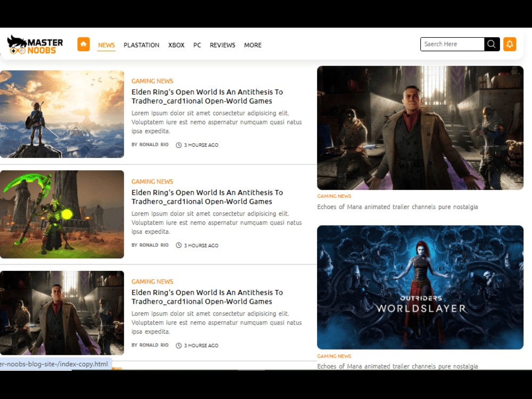Open small trench-coat man thumbnail
Viewport: 532px width, 399px height.
coord(62,313)
